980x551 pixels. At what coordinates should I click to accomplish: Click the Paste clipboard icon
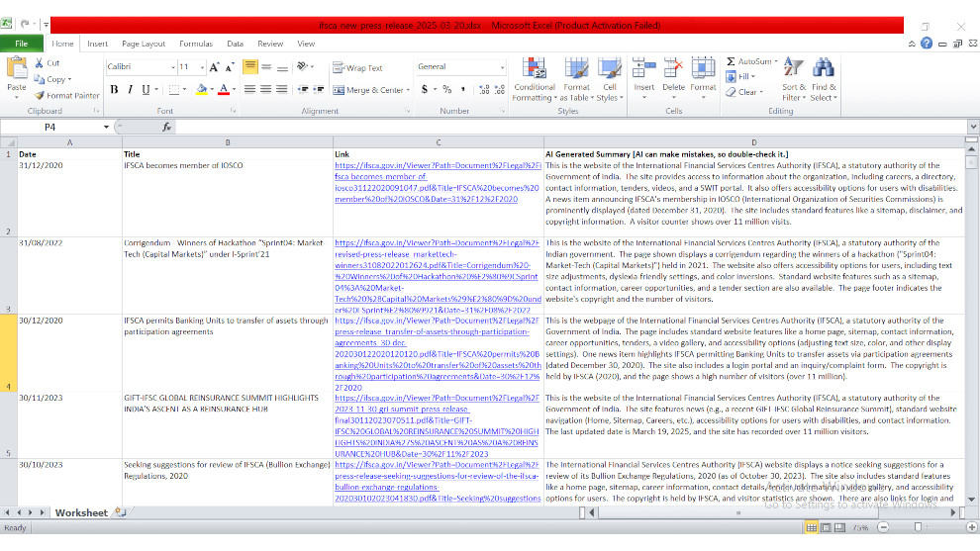16,67
